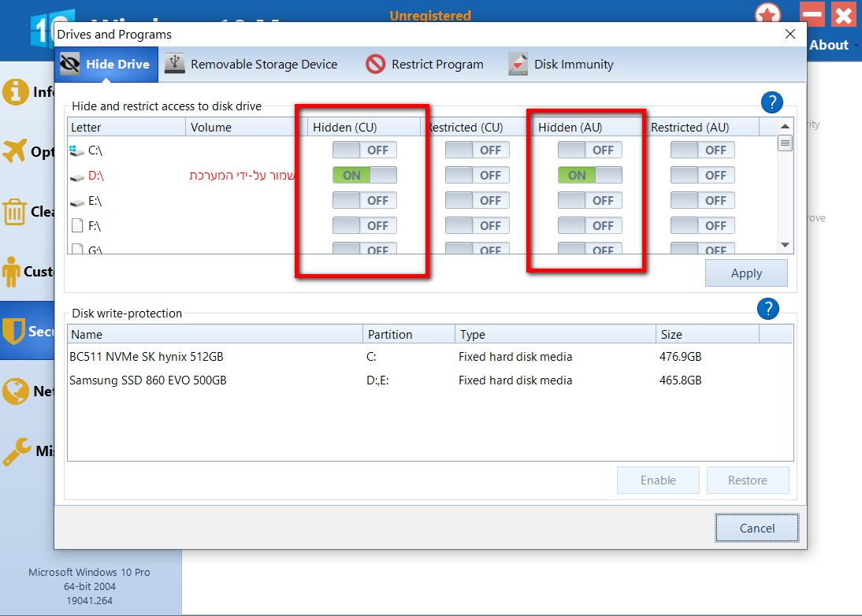Screen dimensions: 862x616
Task: Click the Type column header
Action: (x=555, y=334)
